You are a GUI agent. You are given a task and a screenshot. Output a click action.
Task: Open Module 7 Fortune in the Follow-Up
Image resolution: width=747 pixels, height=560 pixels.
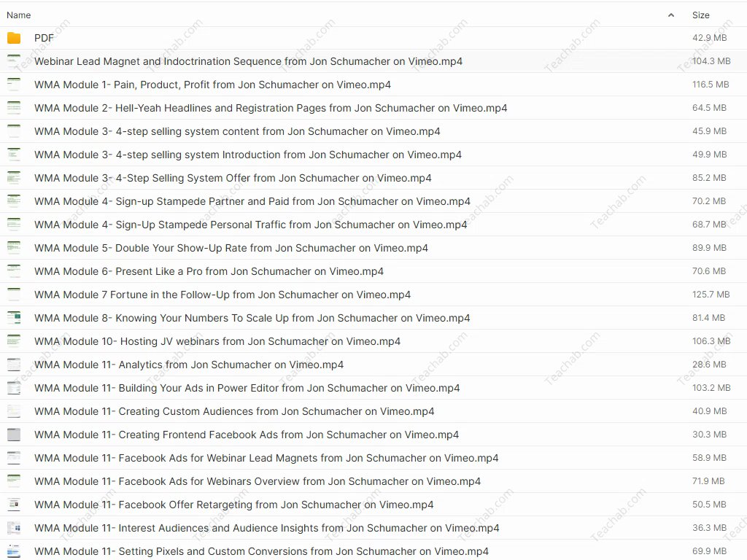coord(222,295)
